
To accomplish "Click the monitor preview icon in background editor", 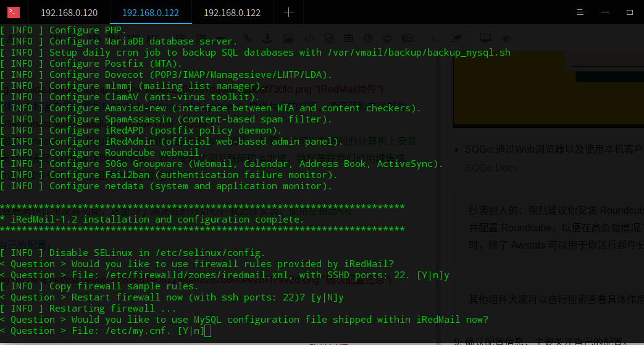I will tap(485, 38).
